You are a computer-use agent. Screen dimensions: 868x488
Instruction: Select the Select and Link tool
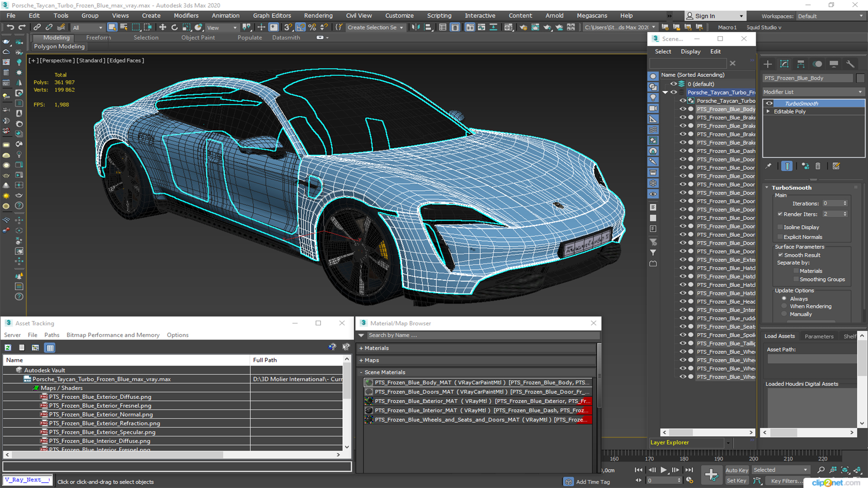(x=38, y=28)
